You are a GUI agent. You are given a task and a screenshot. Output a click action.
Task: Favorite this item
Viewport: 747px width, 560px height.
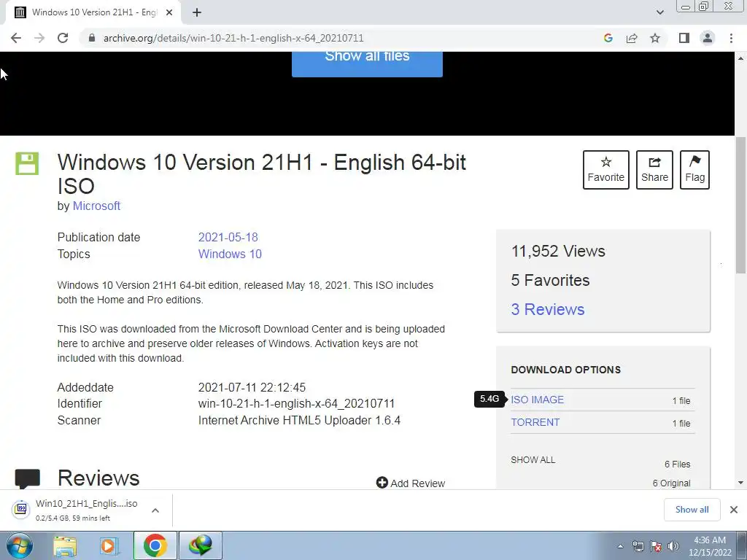(606, 169)
